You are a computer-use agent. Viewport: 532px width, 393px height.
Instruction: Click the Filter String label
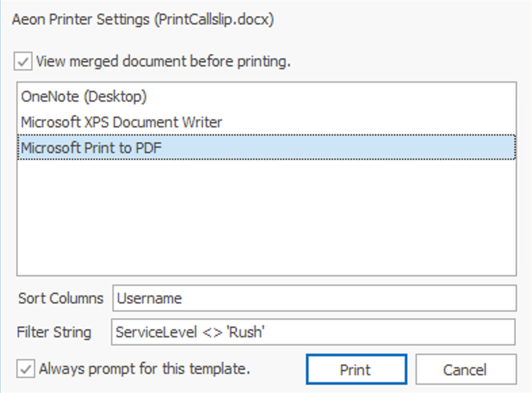(55, 333)
